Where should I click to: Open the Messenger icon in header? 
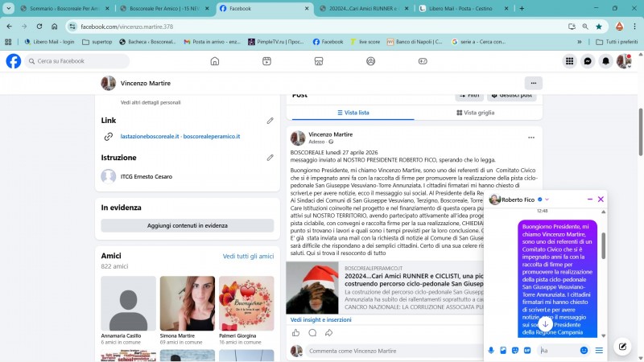(588, 61)
